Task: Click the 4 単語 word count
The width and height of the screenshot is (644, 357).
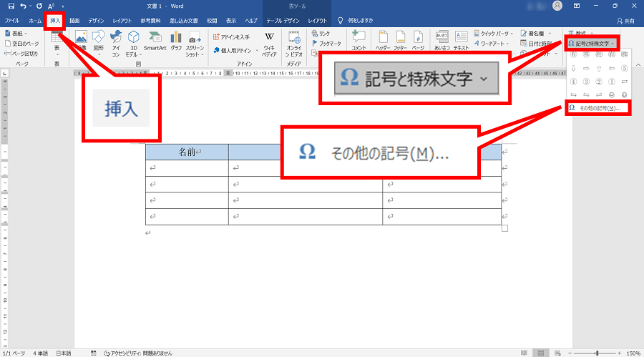Action: click(x=40, y=353)
